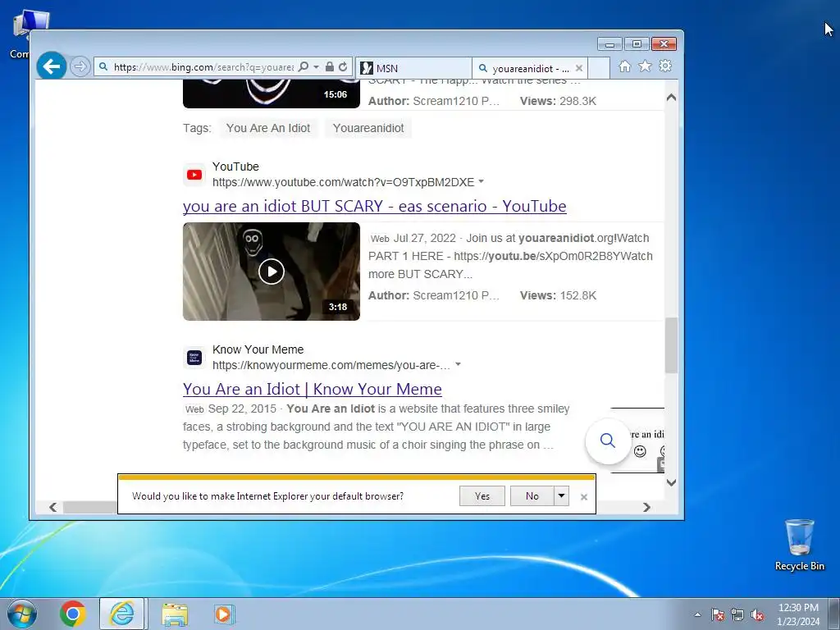Click the network status tray icon
This screenshot has height=630, width=840.
[737, 614]
